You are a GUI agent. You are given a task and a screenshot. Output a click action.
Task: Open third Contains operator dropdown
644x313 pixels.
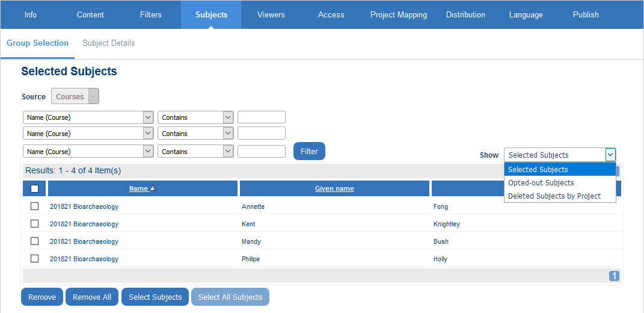(x=195, y=151)
